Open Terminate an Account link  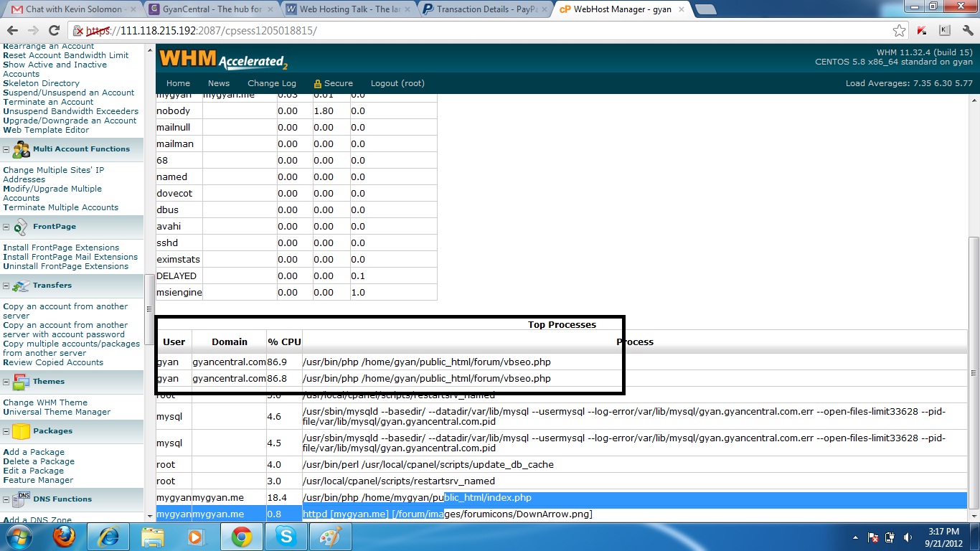[48, 102]
